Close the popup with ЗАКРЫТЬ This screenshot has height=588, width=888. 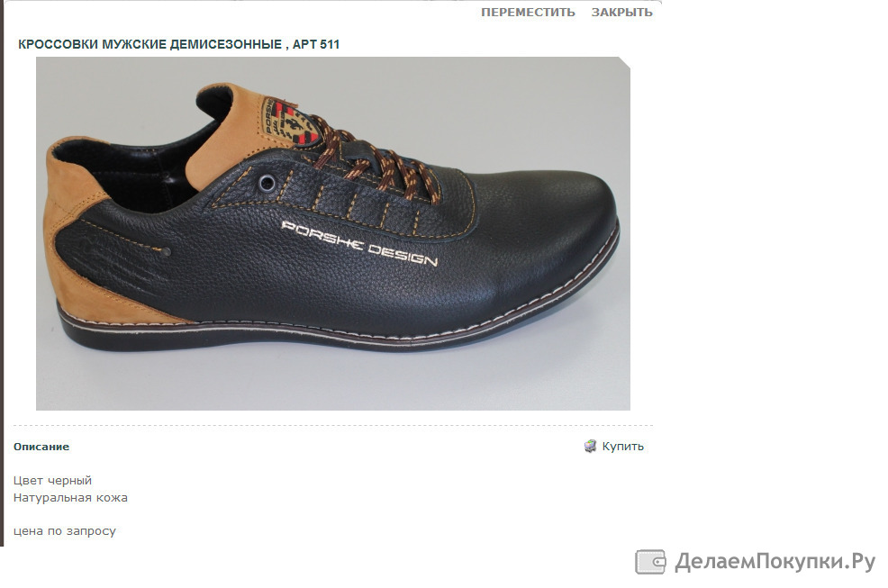(x=621, y=13)
